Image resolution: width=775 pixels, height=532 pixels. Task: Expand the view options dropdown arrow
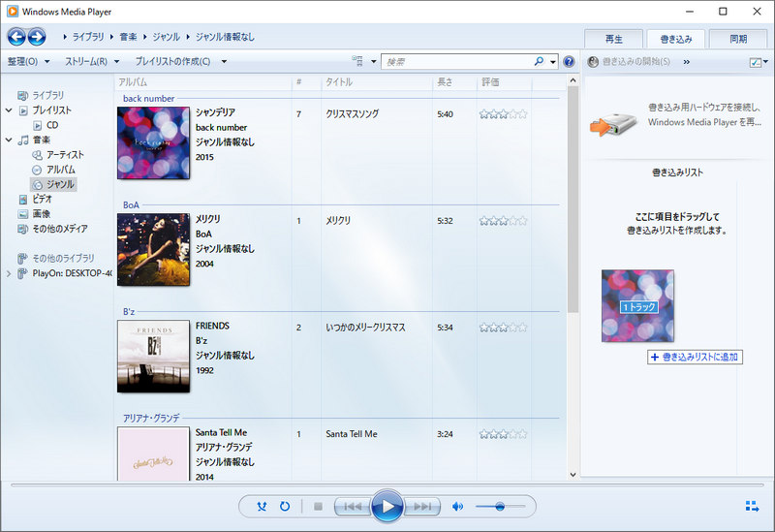pyautogui.click(x=374, y=62)
